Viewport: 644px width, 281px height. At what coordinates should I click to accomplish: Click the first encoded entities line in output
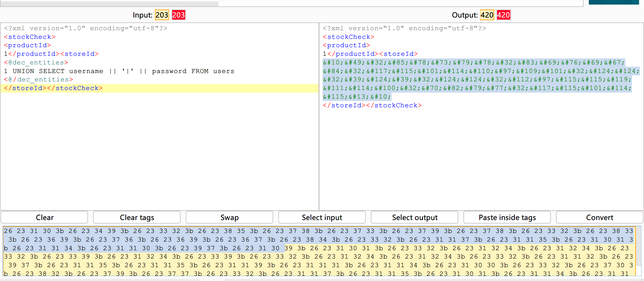(474, 62)
